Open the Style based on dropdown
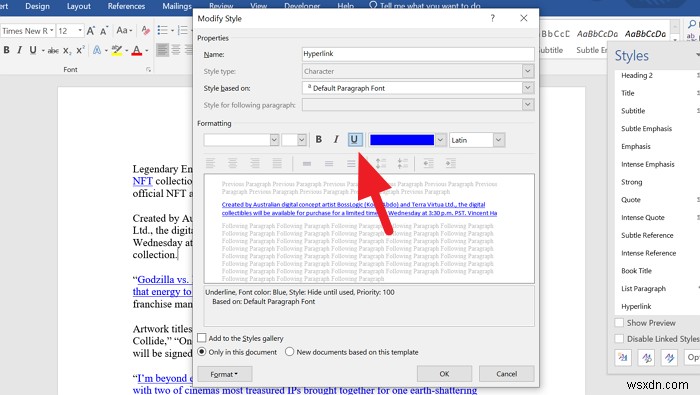700x395 pixels. tap(528, 88)
